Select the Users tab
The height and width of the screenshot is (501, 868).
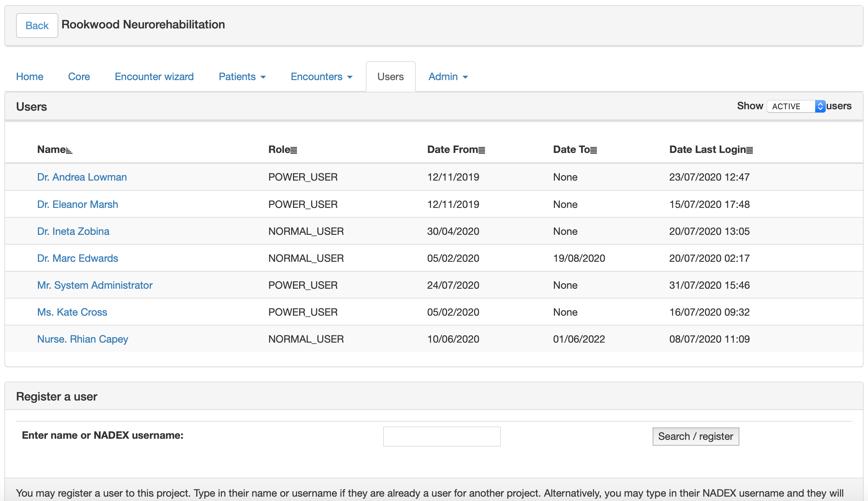pyautogui.click(x=390, y=77)
